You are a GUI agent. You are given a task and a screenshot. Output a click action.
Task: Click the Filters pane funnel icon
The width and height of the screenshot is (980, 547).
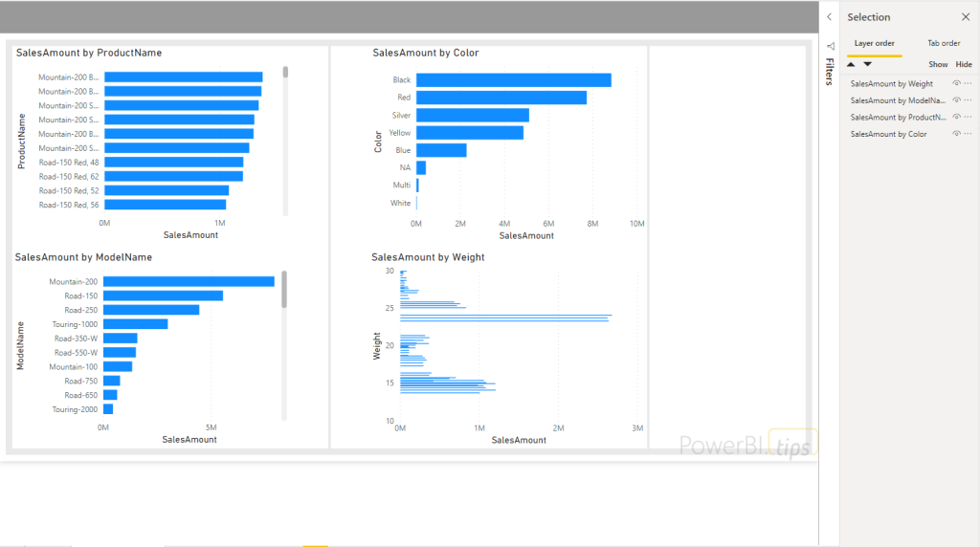830,46
